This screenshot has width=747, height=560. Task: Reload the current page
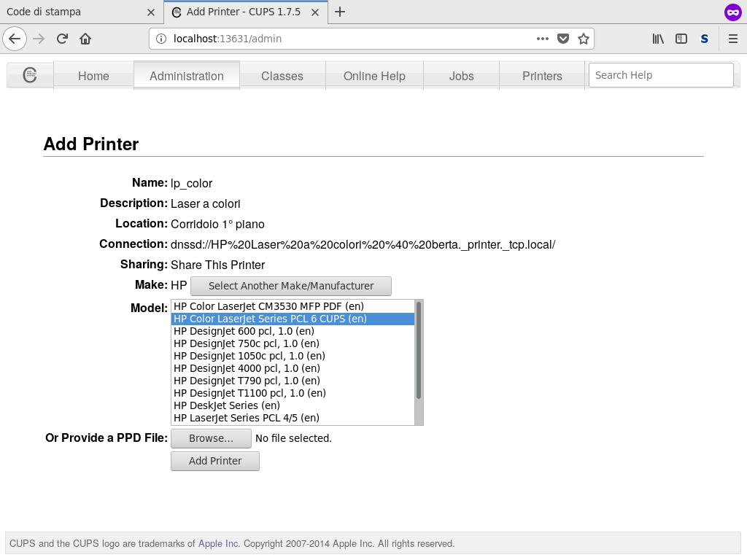pyautogui.click(x=62, y=39)
